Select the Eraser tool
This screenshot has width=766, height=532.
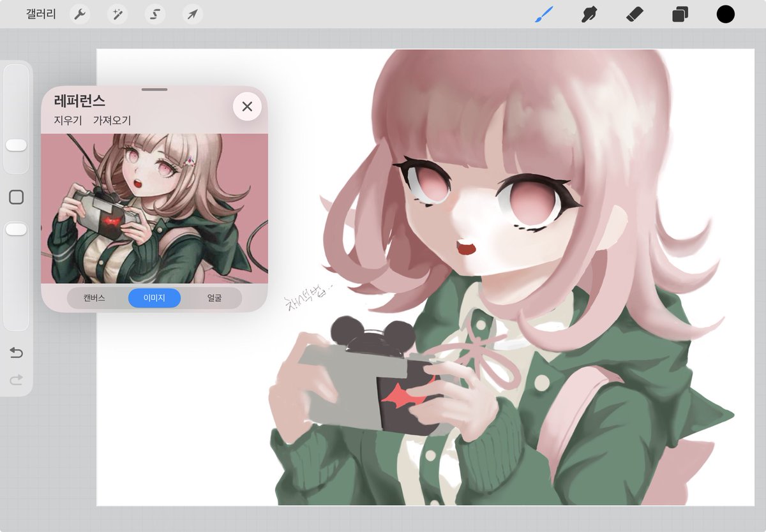coord(635,14)
